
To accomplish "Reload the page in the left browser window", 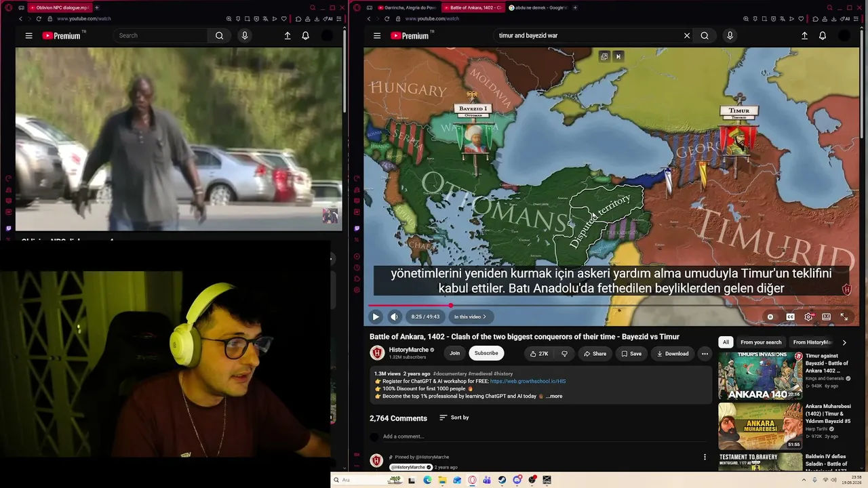I will [x=39, y=19].
